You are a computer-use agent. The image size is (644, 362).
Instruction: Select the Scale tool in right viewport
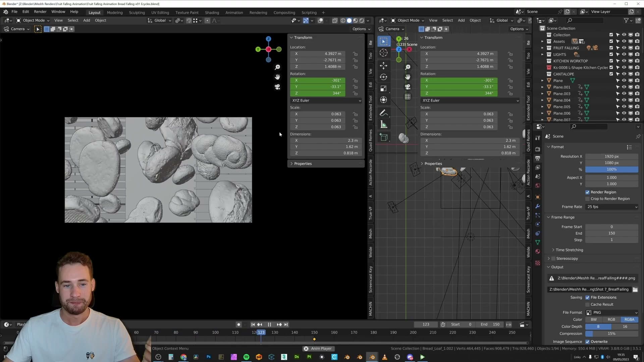384,88
